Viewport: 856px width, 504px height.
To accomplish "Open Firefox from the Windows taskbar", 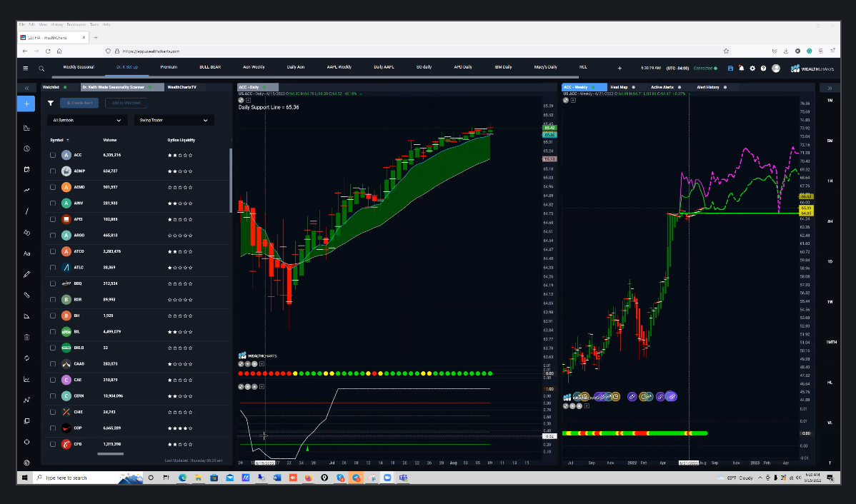I will [309, 478].
